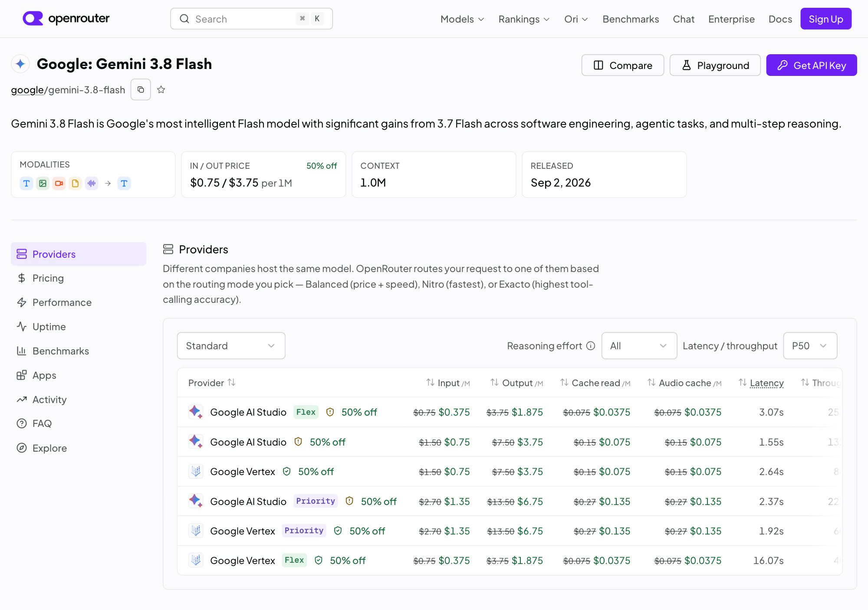Sort table by Output price

click(516, 383)
